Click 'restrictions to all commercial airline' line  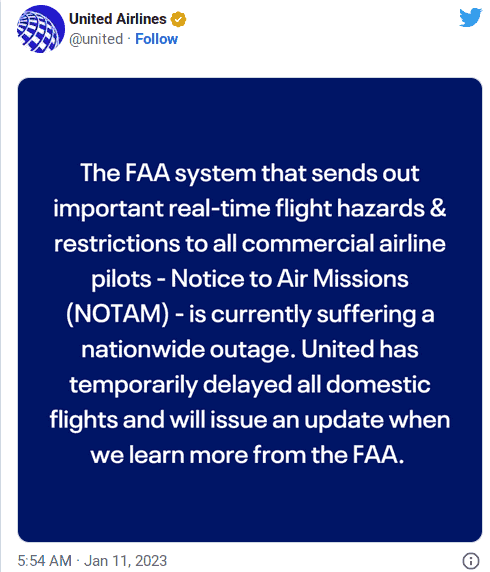click(250, 244)
